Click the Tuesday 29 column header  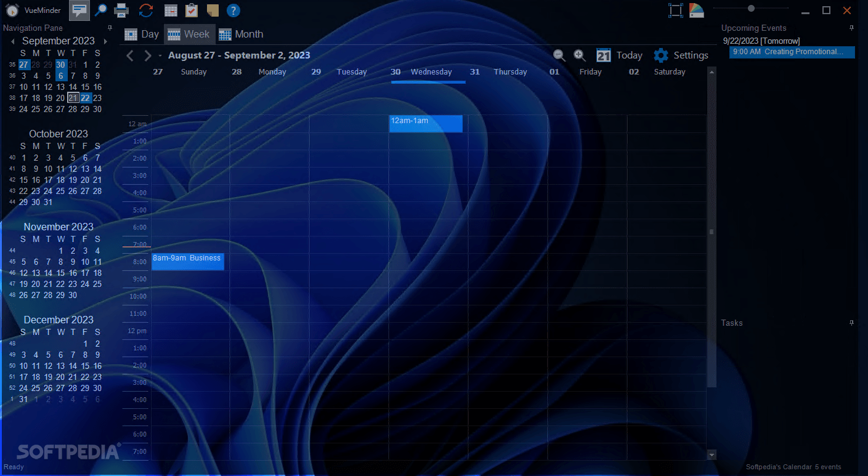(x=349, y=72)
